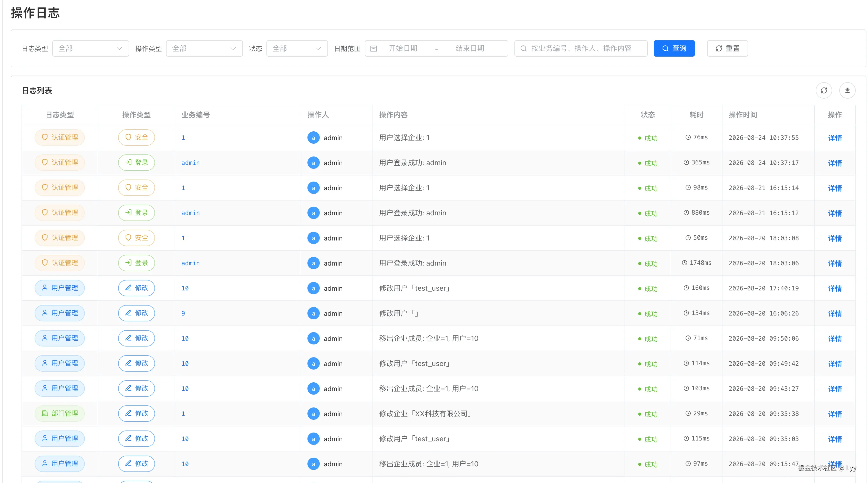The height and width of the screenshot is (483, 868).
Task: Click the 认证管理 tag at 18:03:08
Action: [x=60, y=238]
